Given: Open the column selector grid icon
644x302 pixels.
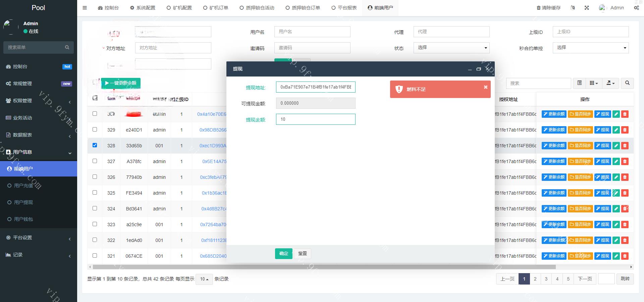Looking at the screenshot, I should point(594,83).
